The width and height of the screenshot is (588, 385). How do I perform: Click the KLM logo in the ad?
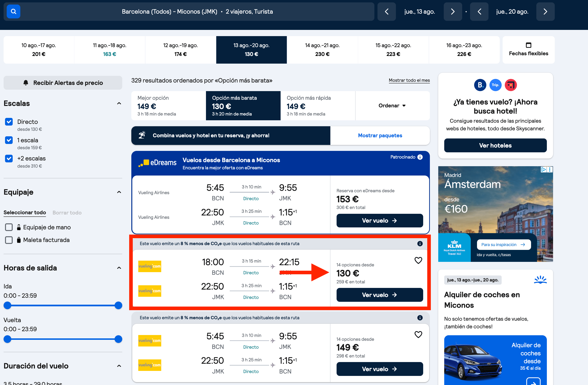454,247
